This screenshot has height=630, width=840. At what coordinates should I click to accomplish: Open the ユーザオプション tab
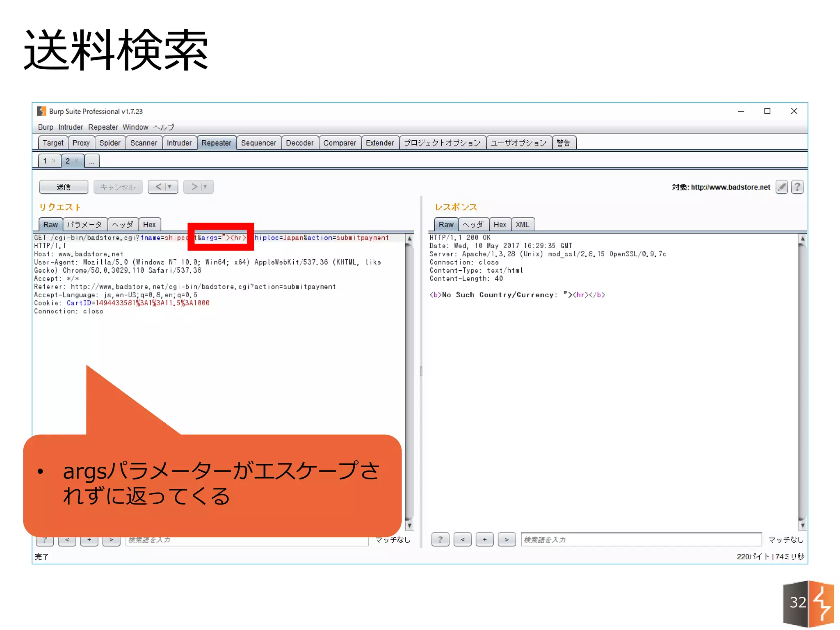518,143
